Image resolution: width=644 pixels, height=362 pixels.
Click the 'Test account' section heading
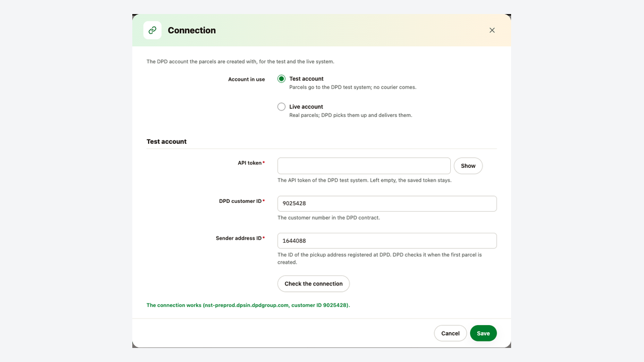pyautogui.click(x=166, y=142)
